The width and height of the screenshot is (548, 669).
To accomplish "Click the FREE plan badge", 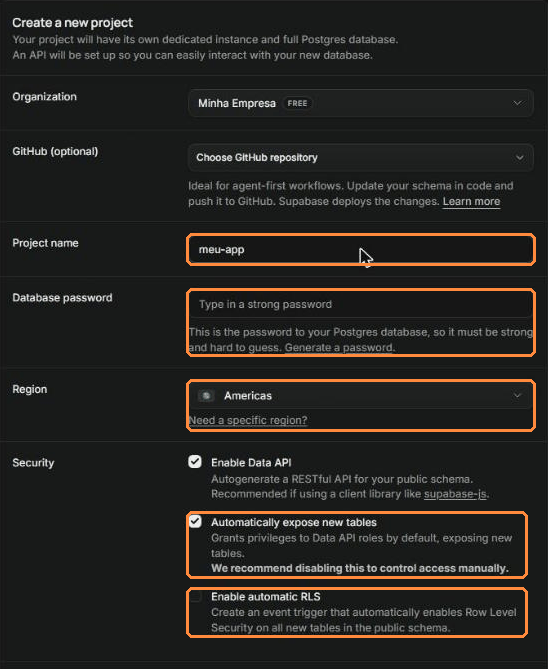I will (x=297, y=103).
